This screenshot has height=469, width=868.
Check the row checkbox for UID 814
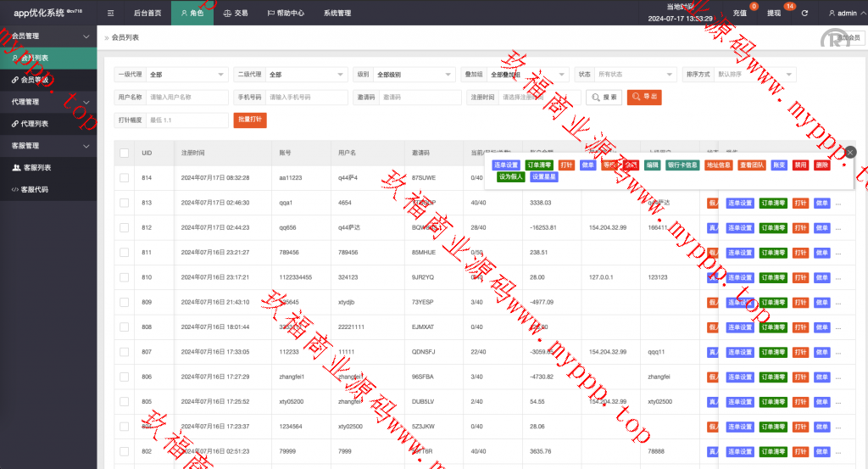(x=125, y=178)
